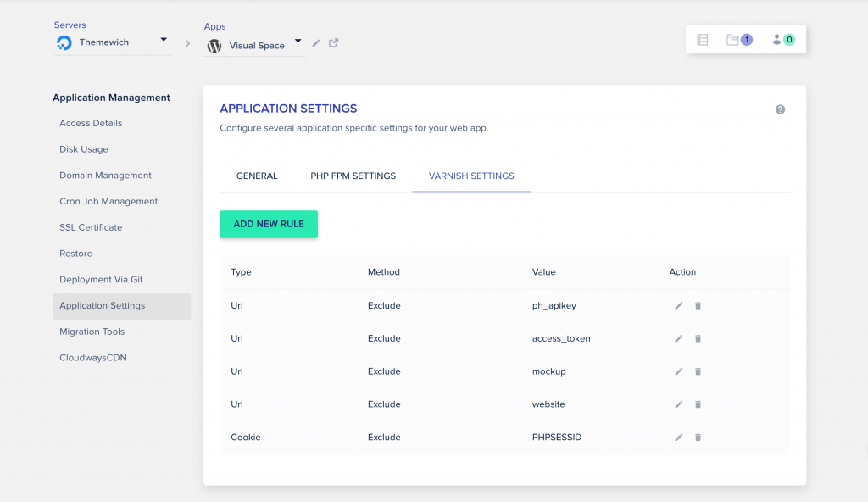This screenshot has width=868, height=502.
Task: Edit the website URL exclusion rule
Action: [678, 404]
